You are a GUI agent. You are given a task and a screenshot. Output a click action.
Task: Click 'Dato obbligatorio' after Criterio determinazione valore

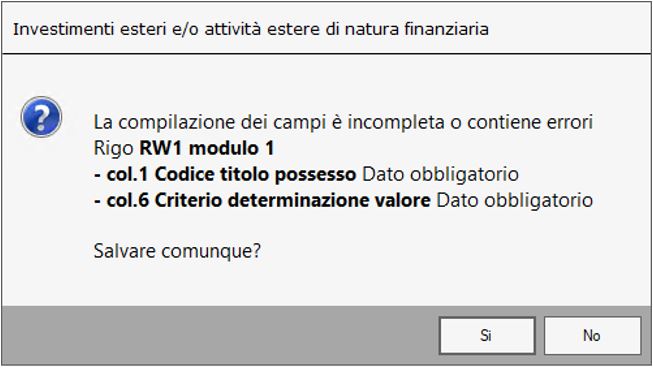(515, 200)
